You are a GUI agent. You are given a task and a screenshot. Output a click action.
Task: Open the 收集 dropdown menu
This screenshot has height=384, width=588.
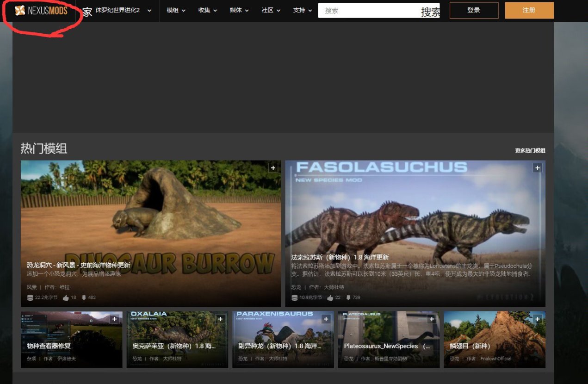pos(208,10)
